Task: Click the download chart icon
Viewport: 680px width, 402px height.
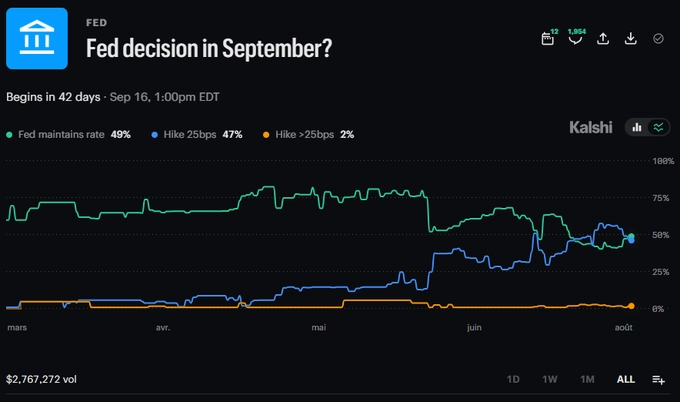Action: pyautogui.click(x=631, y=39)
